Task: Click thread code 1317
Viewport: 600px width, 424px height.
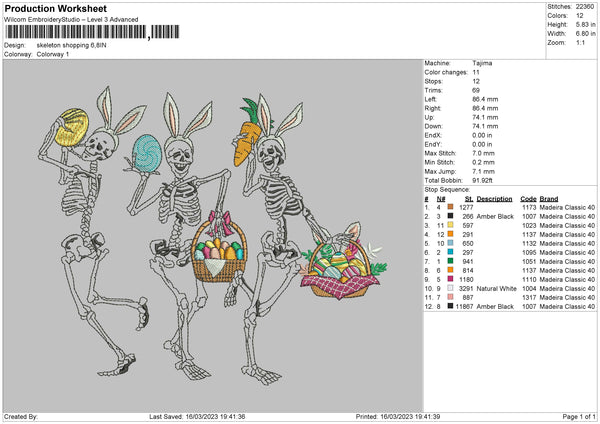Action: coord(529,297)
